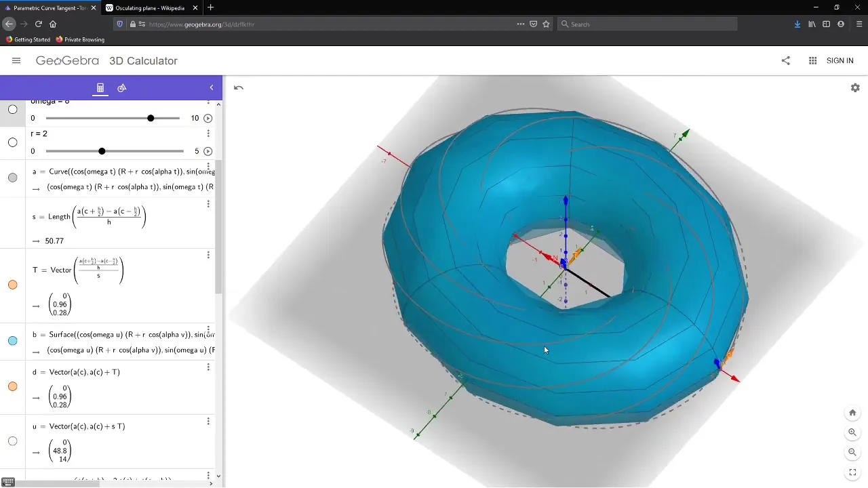Select the d = Vector(a(c), a(c) + T) definition
The width and height of the screenshot is (868, 488).
point(76,372)
